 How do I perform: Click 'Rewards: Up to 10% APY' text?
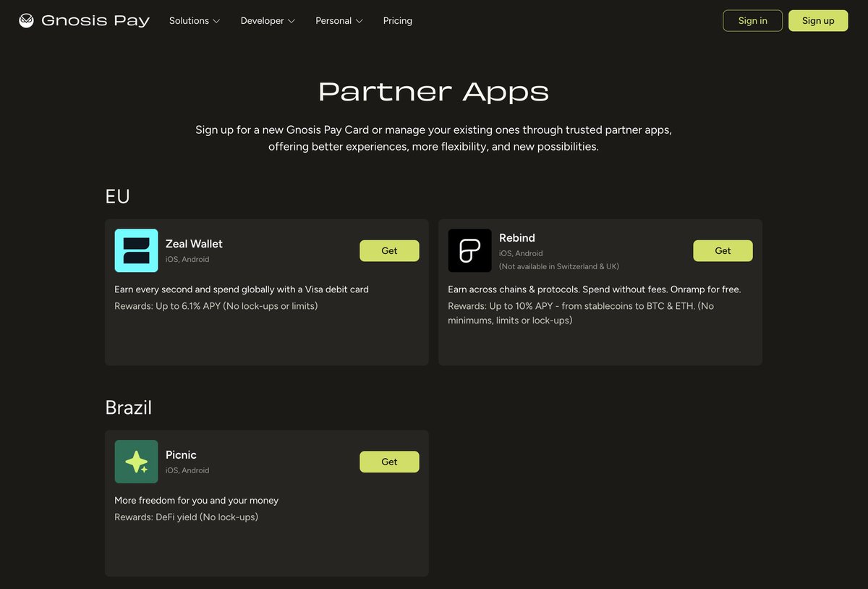point(581,313)
